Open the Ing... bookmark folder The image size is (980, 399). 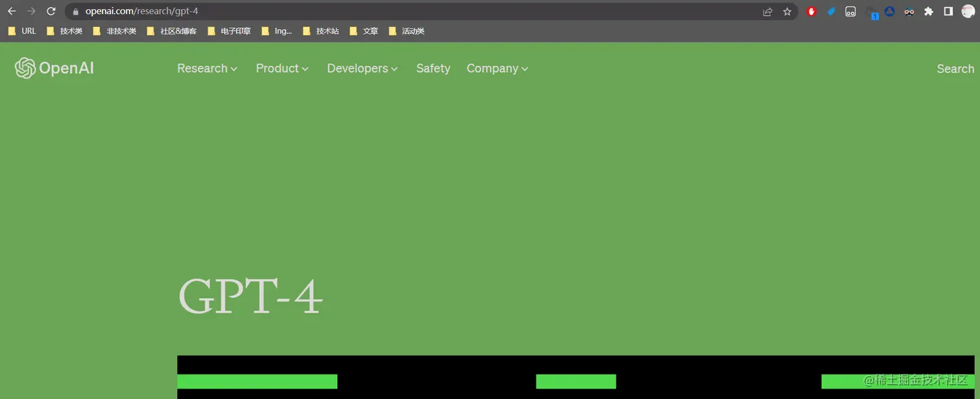pyautogui.click(x=277, y=31)
